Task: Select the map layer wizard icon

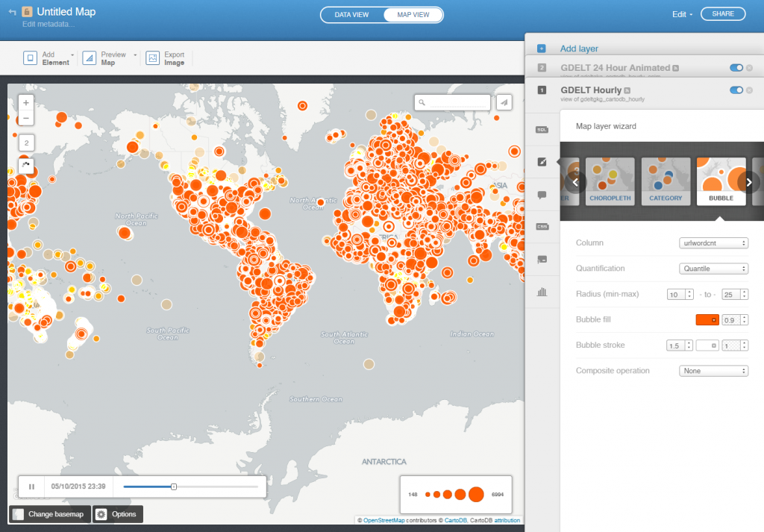Action: [x=542, y=160]
